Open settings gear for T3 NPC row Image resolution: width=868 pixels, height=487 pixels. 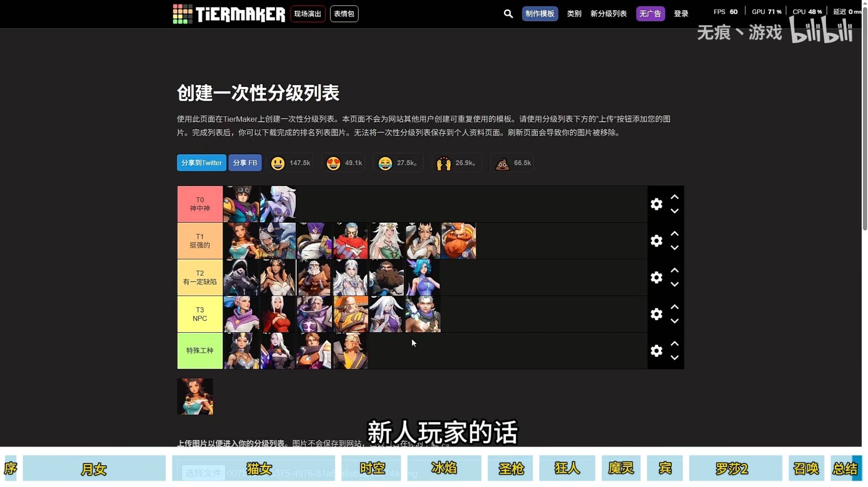(x=656, y=314)
